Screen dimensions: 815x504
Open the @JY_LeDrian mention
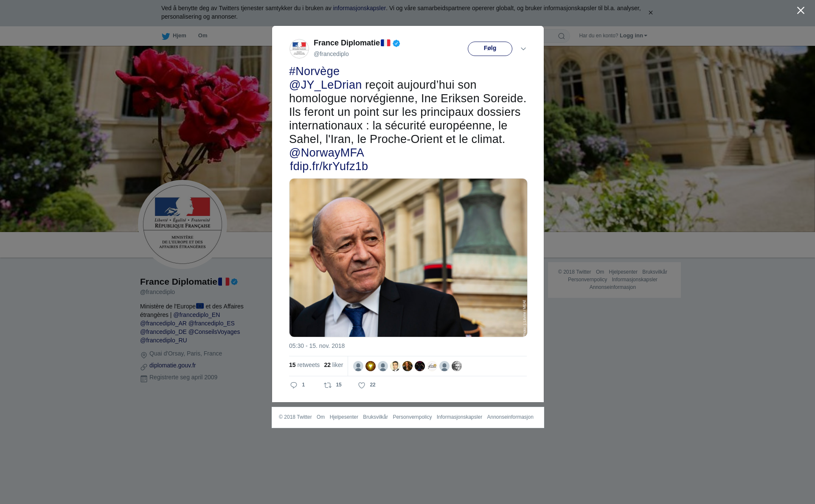(326, 85)
